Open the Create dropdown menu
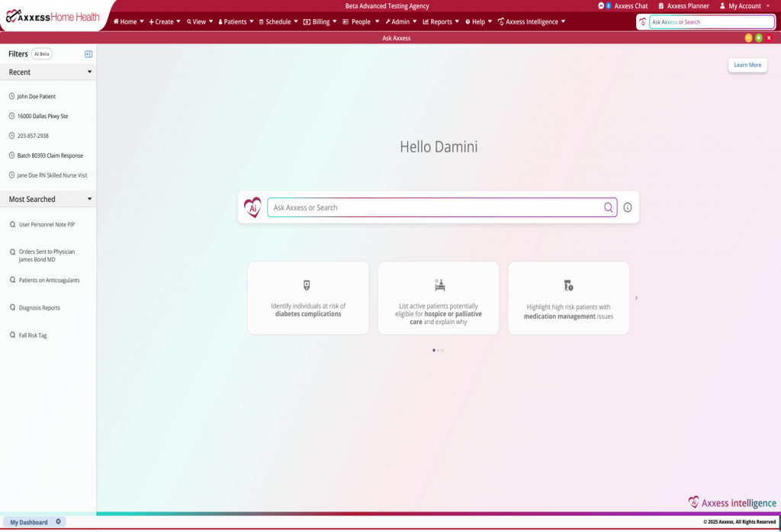This screenshot has height=532, width=781. click(165, 22)
